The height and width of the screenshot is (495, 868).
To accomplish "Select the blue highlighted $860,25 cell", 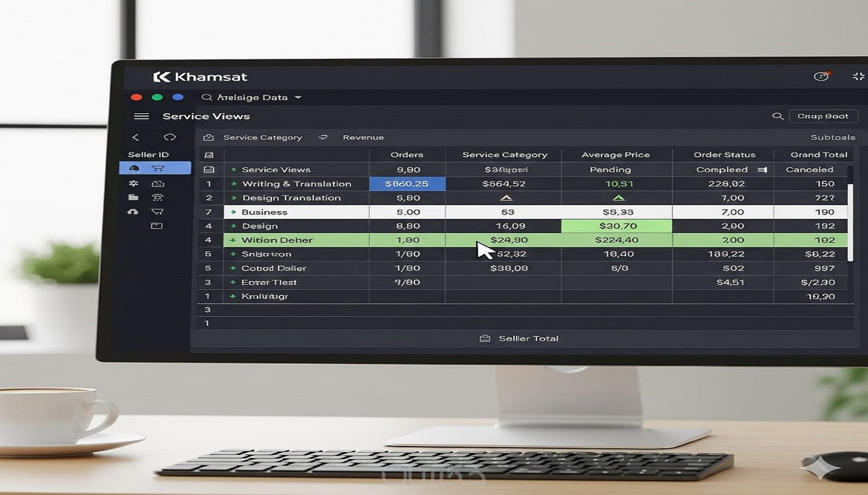I will pyautogui.click(x=407, y=184).
